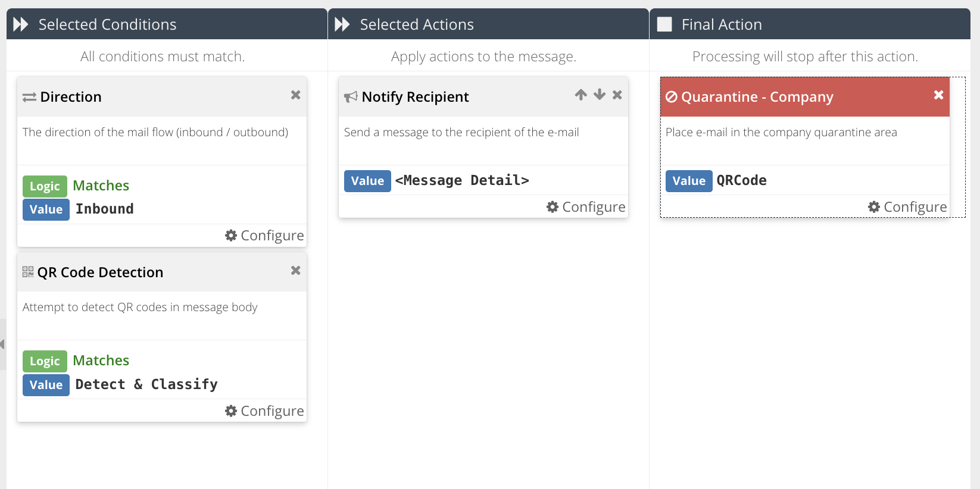Click the red Quarantine - Company header
Screen dimensions: 980x489
(805, 97)
